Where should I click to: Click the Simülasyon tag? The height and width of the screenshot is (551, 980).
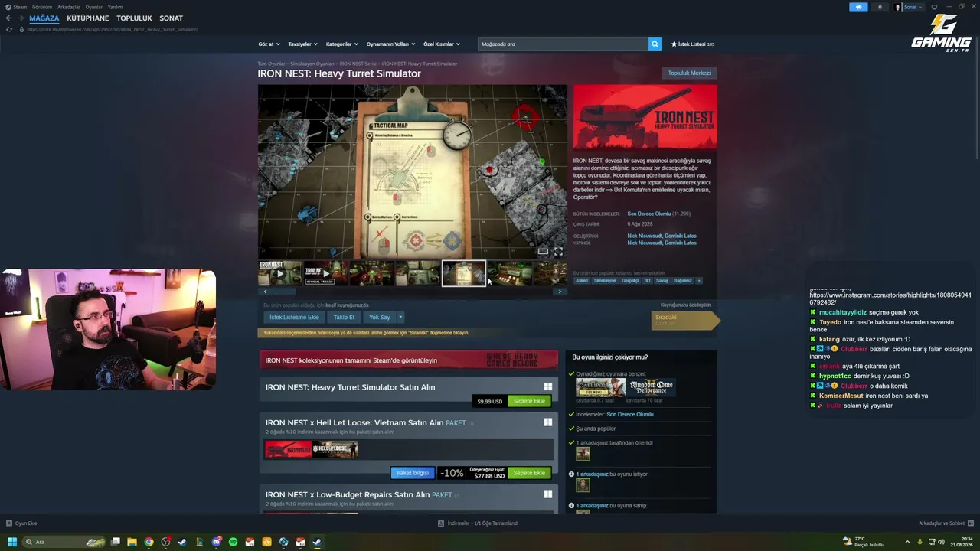click(605, 280)
